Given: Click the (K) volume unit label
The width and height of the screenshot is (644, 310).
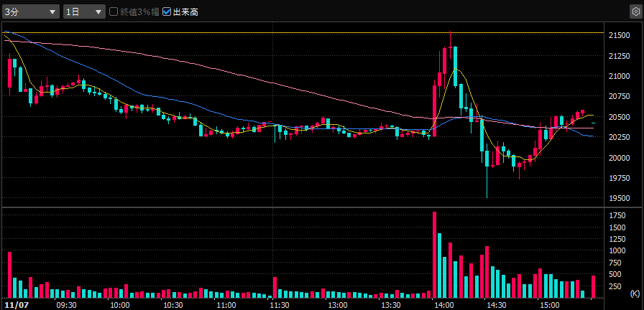Looking at the screenshot, I should (634, 293).
